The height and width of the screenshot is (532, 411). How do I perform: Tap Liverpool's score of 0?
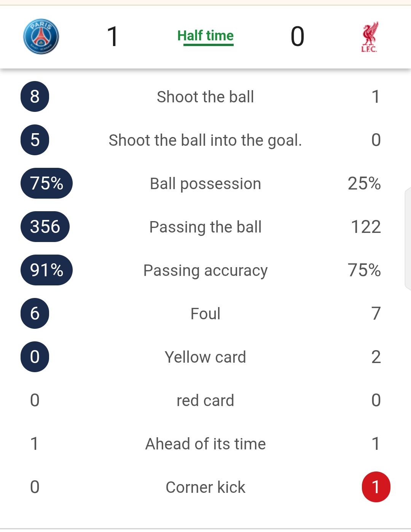click(x=297, y=37)
